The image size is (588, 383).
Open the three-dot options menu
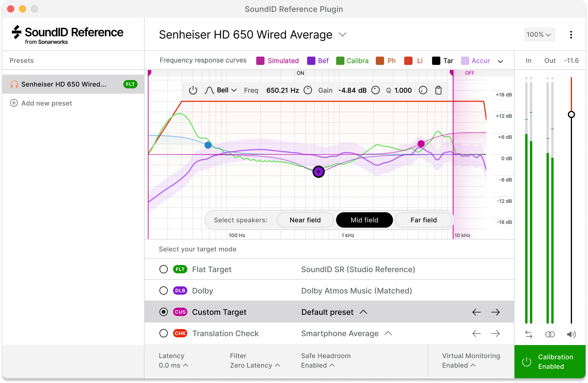(571, 35)
